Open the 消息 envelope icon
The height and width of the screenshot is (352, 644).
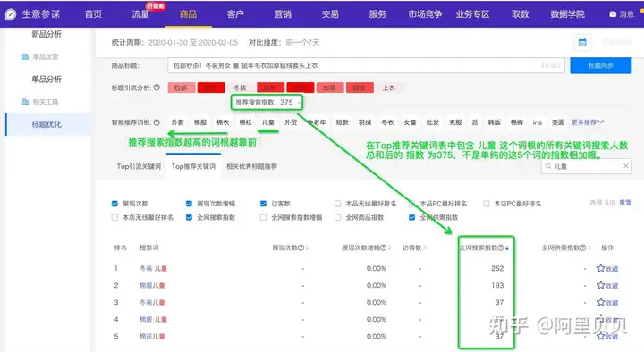(613, 14)
